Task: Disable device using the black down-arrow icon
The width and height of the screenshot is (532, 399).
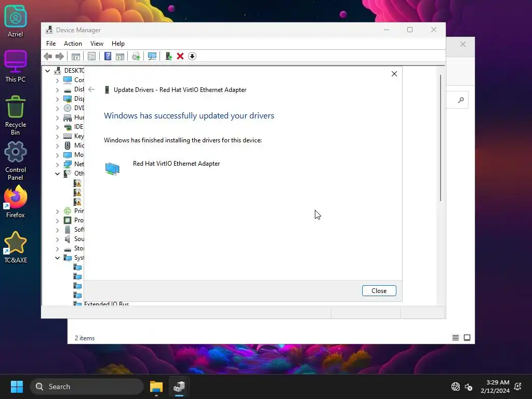Action: [192, 56]
